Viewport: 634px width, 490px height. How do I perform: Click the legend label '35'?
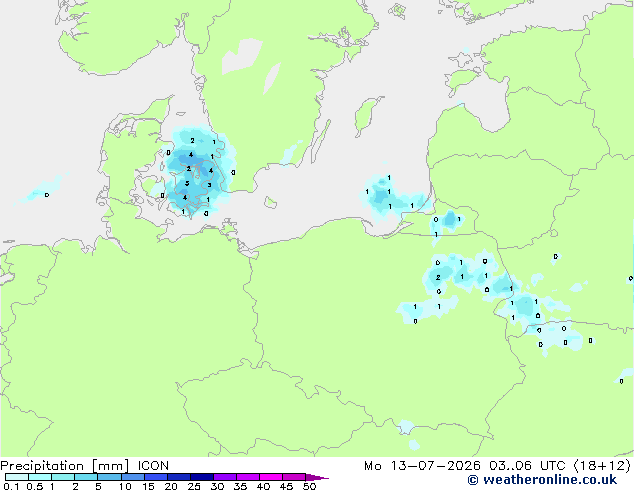pyautogui.click(x=240, y=486)
